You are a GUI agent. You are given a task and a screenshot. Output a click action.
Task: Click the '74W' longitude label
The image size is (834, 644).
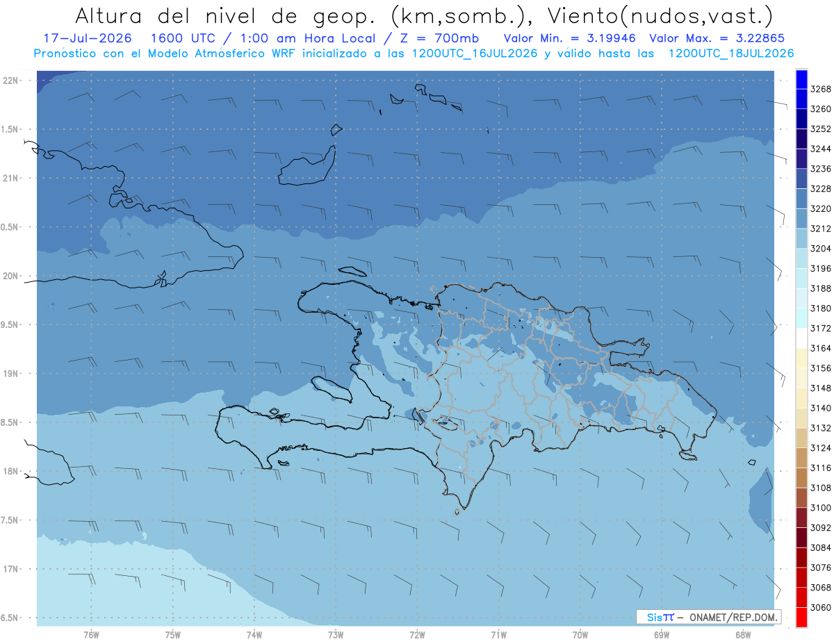[x=254, y=635]
